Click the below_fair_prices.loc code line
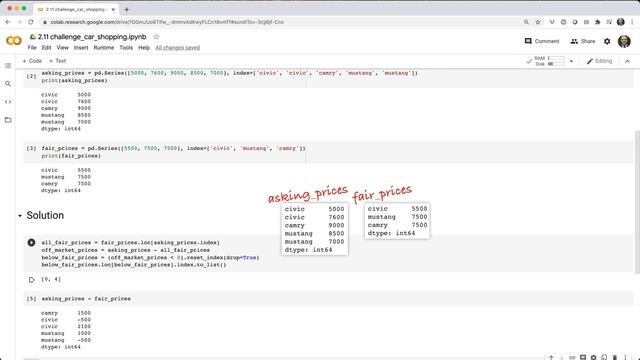 (133, 264)
